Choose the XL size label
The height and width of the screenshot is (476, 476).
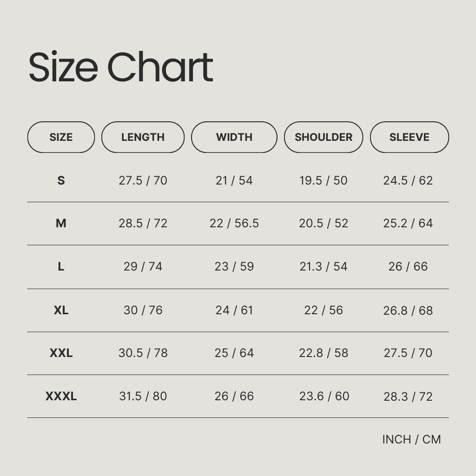[61, 310]
